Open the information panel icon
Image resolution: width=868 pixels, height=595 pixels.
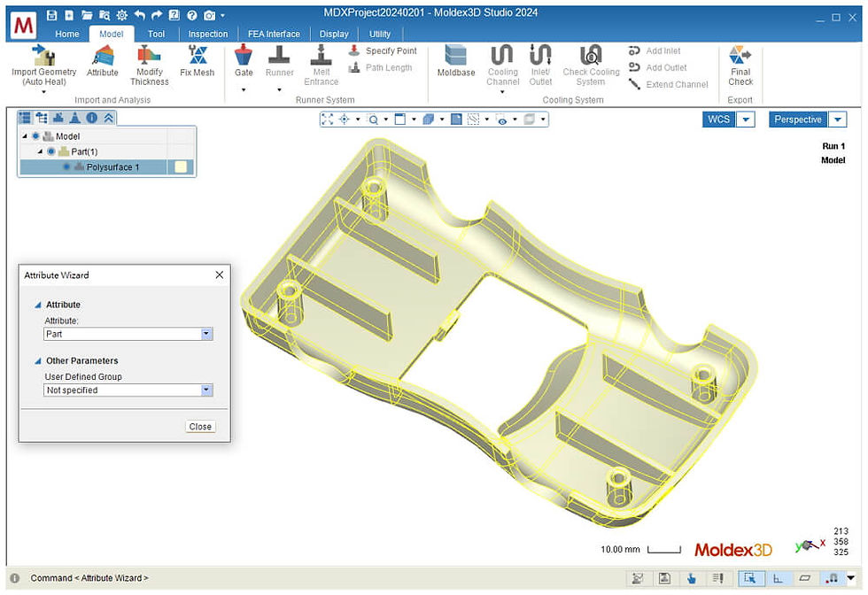click(92, 118)
